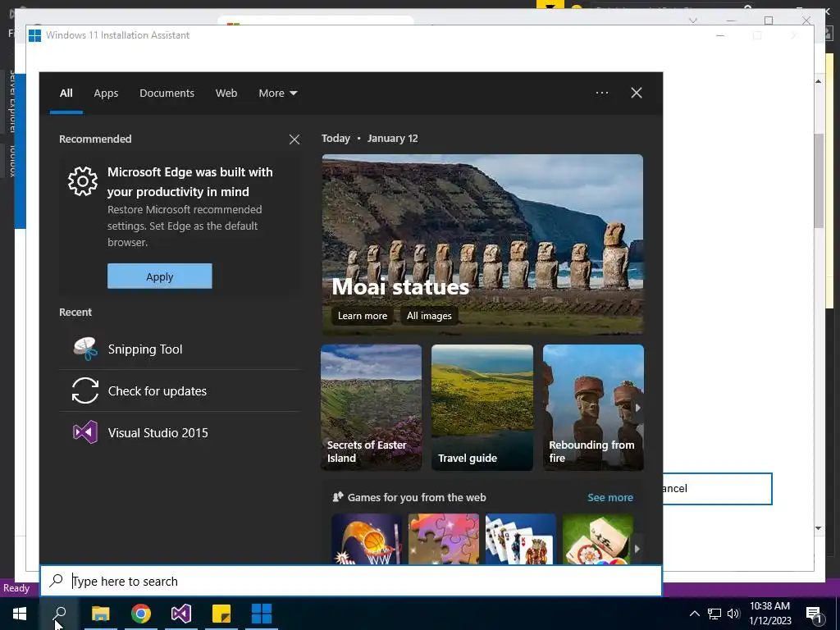Screen dimensions: 840x630
Task: Open Google Chrome from taskbar
Action: coord(141,614)
